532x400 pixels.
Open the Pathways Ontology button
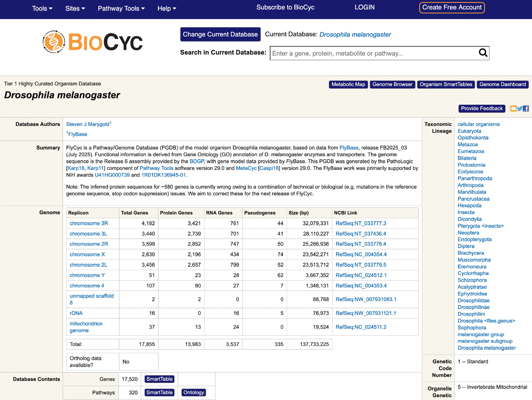pyautogui.click(x=194, y=393)
